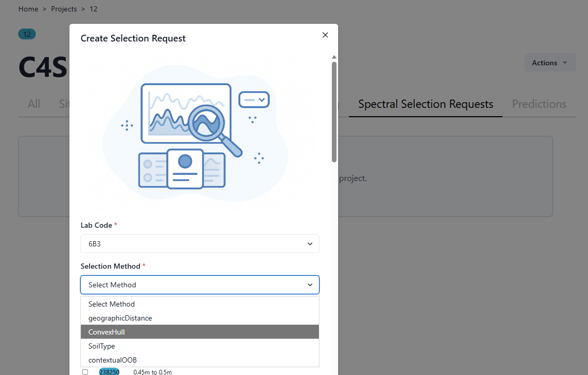Image resolution: width=588 pixels, height=375 pixels.
Task: Click the scrollbar up arrow in dialog
Action: 334,57
